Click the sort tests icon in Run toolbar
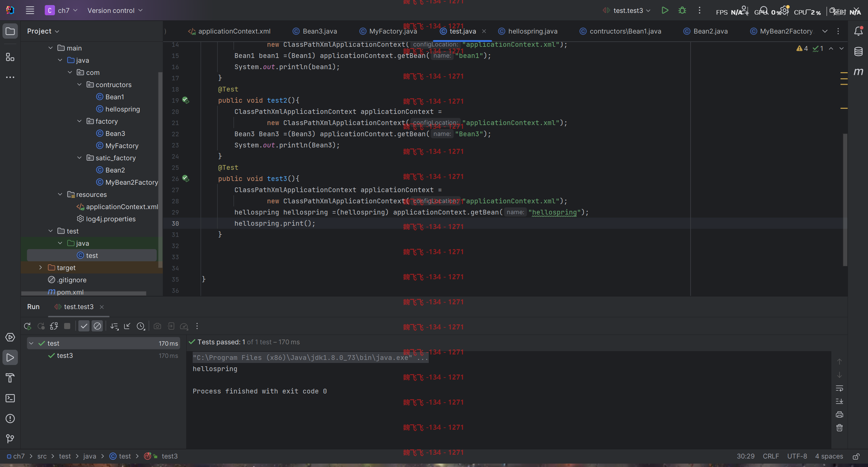The height and width of the screenshot is (467, 868). (114, 326)
